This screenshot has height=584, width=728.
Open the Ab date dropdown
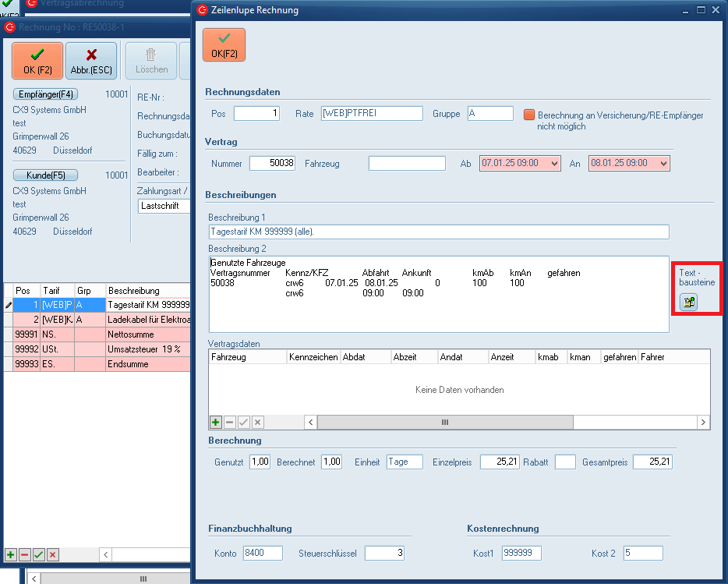coord(554,164)
